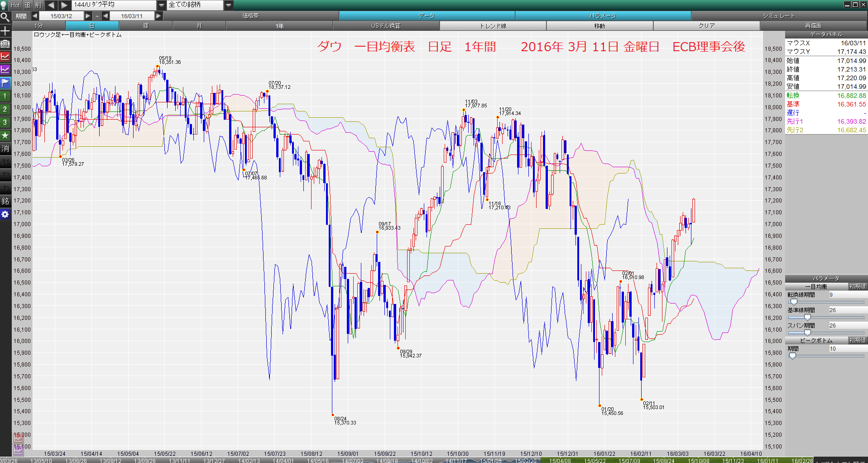Expand the 全ての銘柄 category dropdown
Screen dimensions: 868x463
tap(229, 5)
